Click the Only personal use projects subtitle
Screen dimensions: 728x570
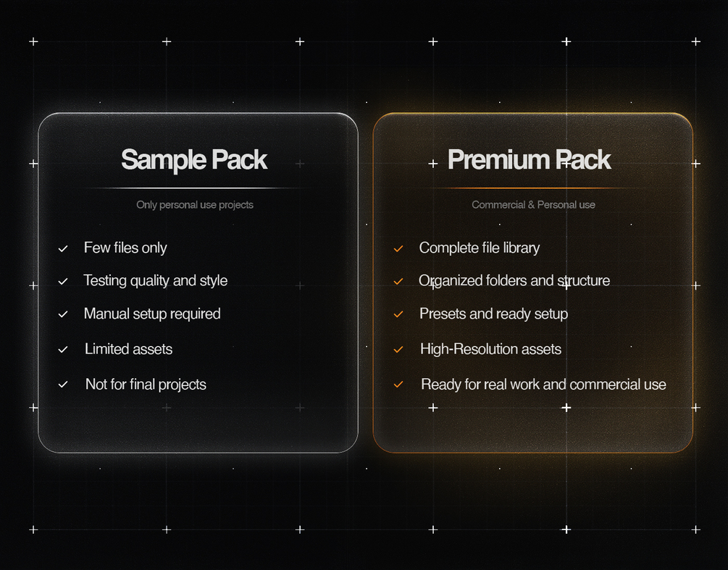click(x=195, y=205)
